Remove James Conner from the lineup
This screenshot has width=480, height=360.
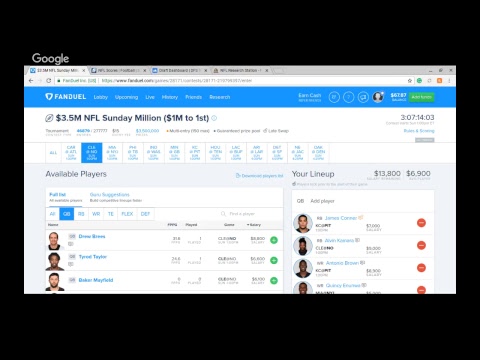point(421,223)
